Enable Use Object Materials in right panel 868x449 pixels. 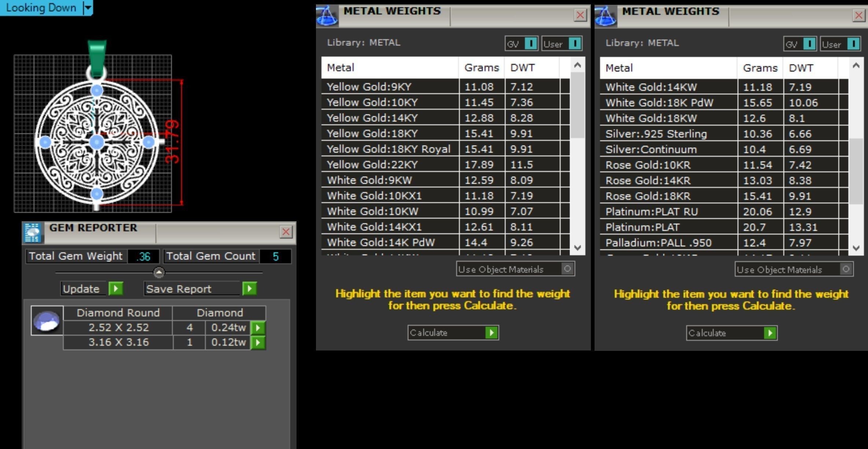[846, 269]
